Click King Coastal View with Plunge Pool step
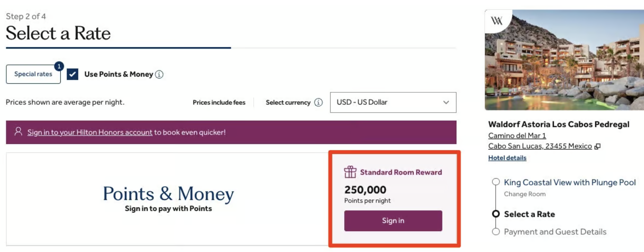This screenshot has width=644, height=252. [570, 182]
